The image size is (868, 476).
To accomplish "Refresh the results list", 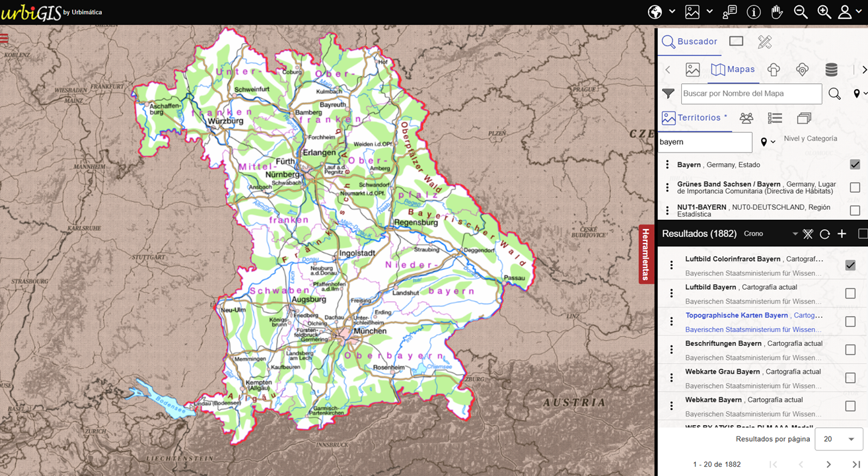I will tap(824, 234).
